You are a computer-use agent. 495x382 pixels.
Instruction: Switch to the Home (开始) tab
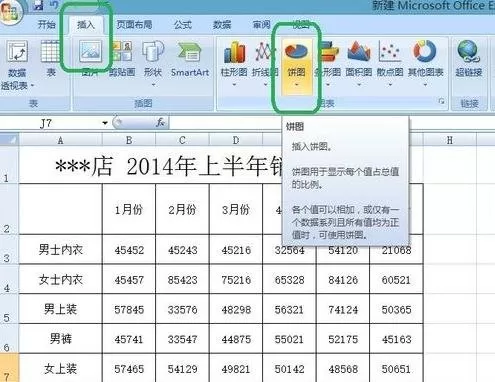click(x=47, y=24)
